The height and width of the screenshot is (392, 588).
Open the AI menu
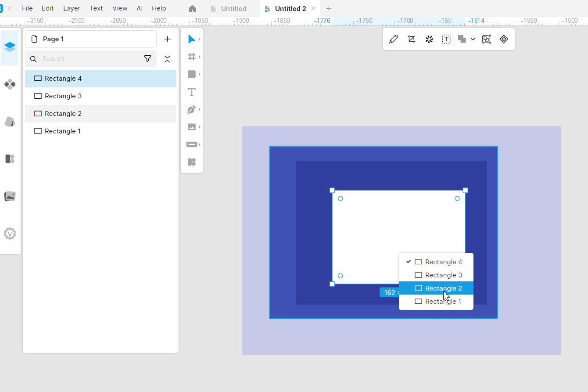coord(140,8)
